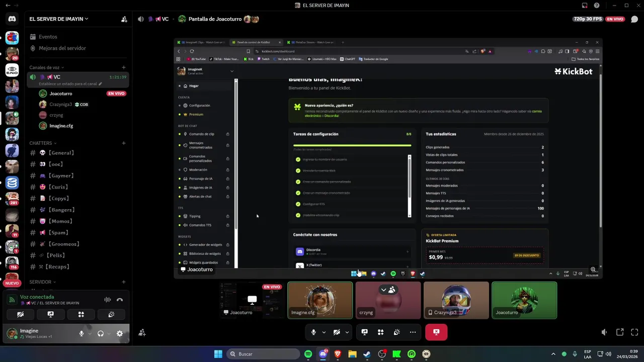The image size is (644, 362).
Task: Open the Momos text channel
Action: pos(78,221)
